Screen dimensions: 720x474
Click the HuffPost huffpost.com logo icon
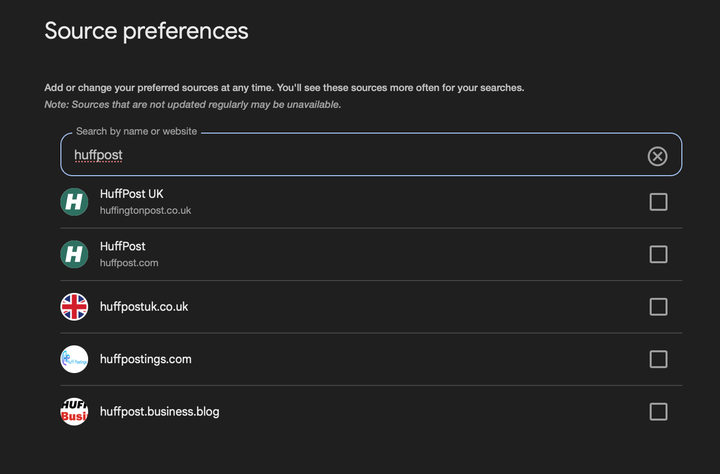(74, 255)
